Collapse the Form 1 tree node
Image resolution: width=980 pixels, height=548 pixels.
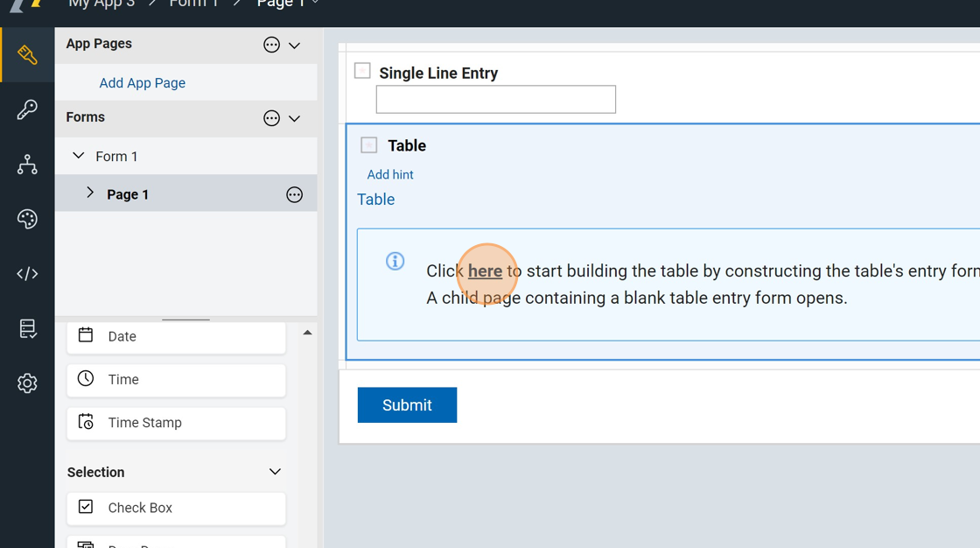coord(79,156)
